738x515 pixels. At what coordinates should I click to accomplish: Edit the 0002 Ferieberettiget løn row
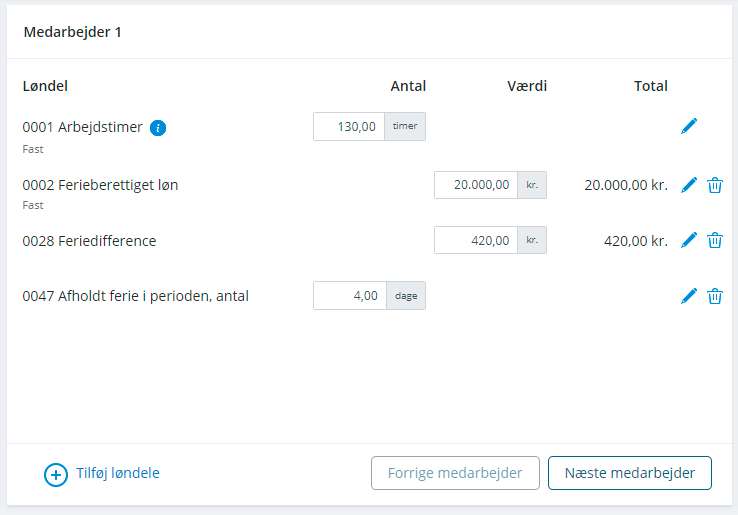click(689, 185)
